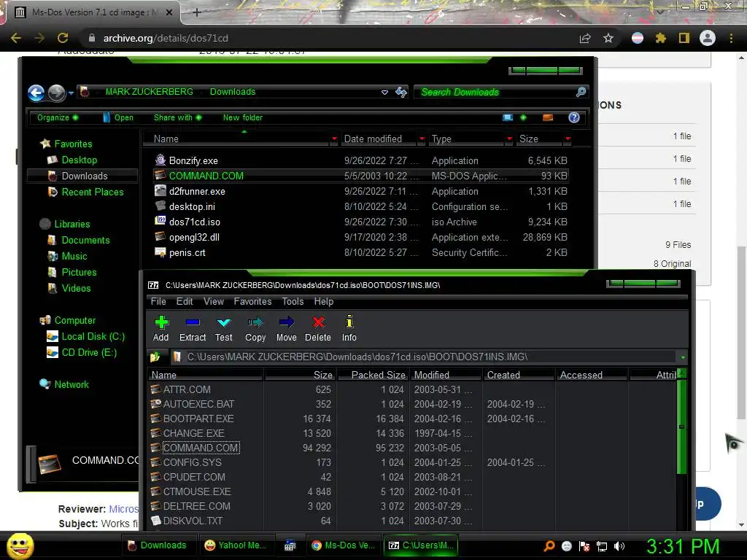Viewport: 747px width, 560px height.
Task: Click the Explorer forward arrow button
Action: click(x=57, y=93)
